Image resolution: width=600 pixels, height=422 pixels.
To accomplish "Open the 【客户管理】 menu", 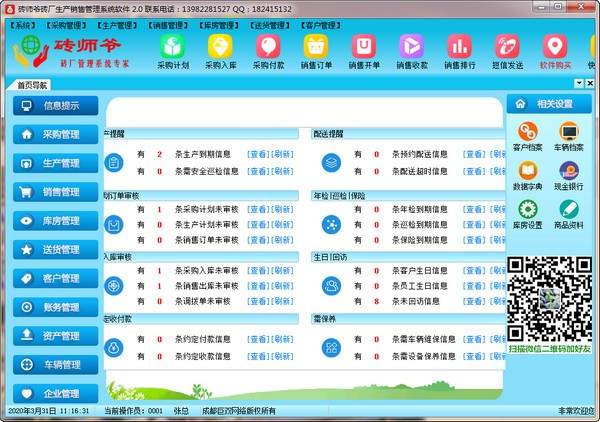I will pyautogui.click(x=321, y=23).
